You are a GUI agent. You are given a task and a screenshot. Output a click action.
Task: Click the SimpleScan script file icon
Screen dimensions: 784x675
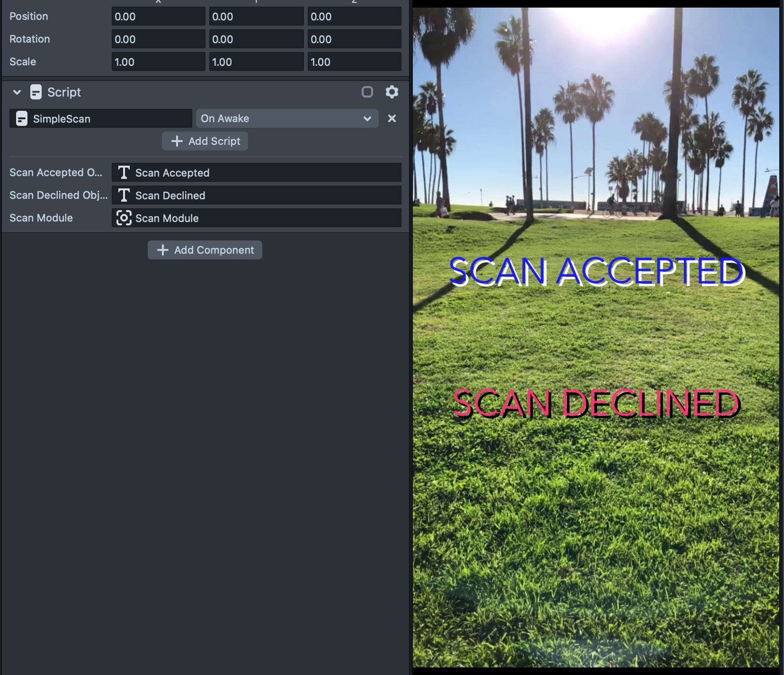point(22,118)
